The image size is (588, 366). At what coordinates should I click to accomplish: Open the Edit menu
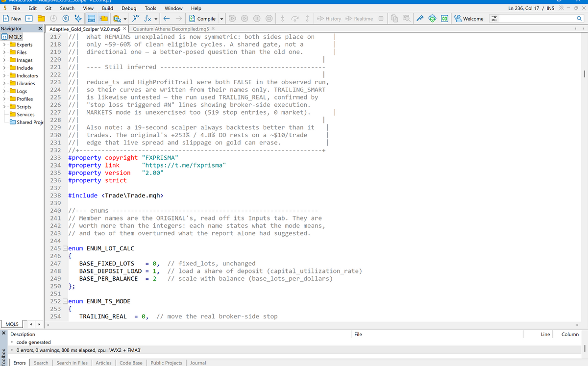click(33, 8)
